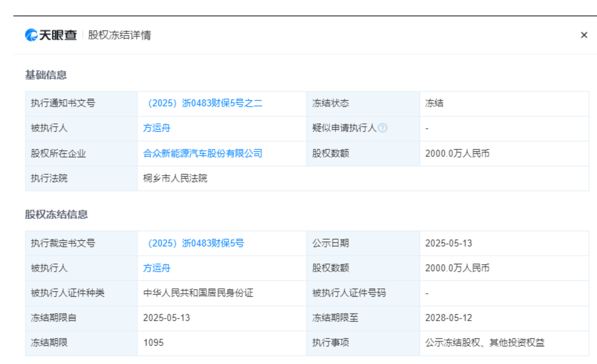Click the 基础信息 section heading
This screenshot has width=597, height=364.
tap(46, 75)
